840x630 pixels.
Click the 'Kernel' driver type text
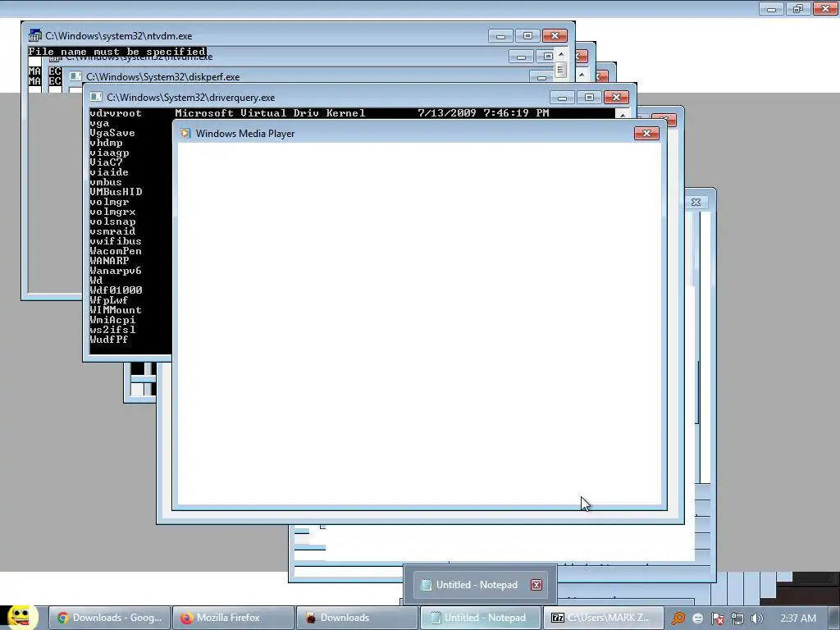pyautogui.click(x=345, y=113)
